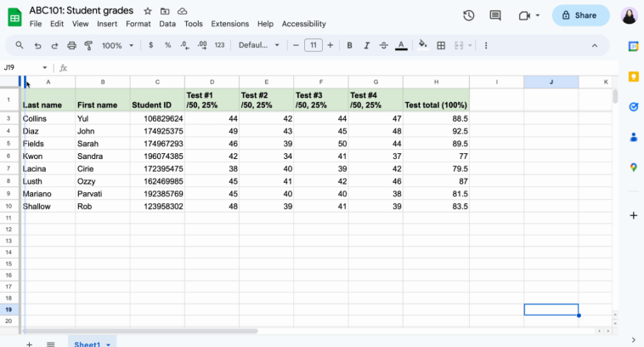Click the Borders icon in toolbar
Screen dimensions: 644x347
click(441, 45)
